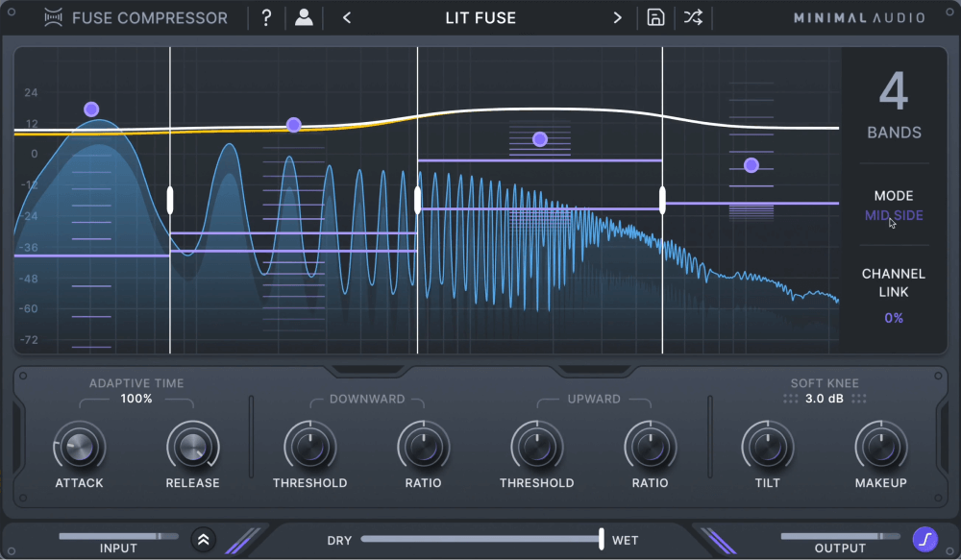Change the MID SIDE mode setting
Screen dimensions: 961x560
tap(894, 215)
